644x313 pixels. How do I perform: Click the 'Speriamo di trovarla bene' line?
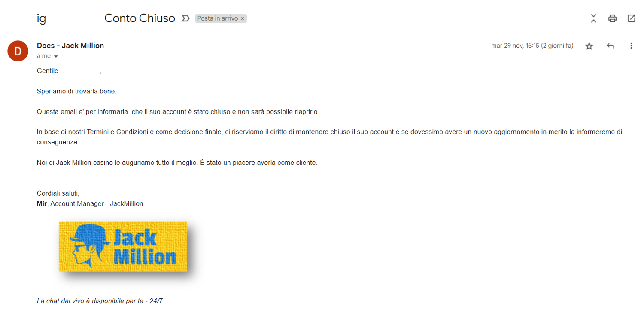pyautogui.click(x=77, y=91)
